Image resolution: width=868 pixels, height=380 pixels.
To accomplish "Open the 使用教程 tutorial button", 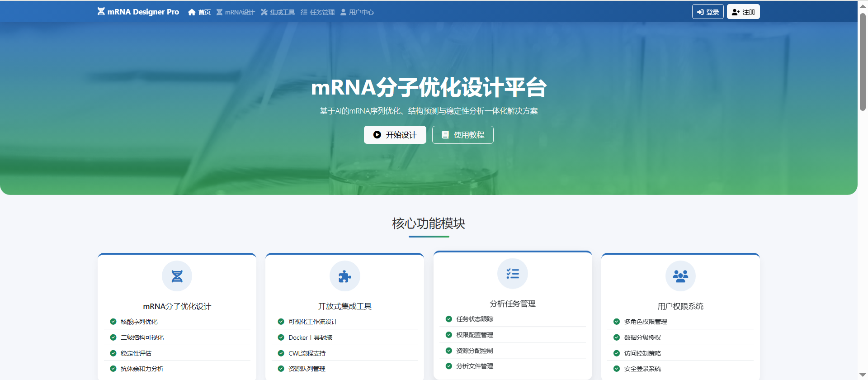I will coord(463,135).
